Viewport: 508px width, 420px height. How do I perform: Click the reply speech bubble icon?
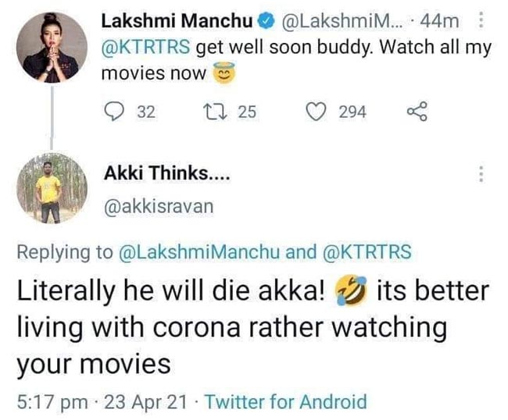coord(114,112)
